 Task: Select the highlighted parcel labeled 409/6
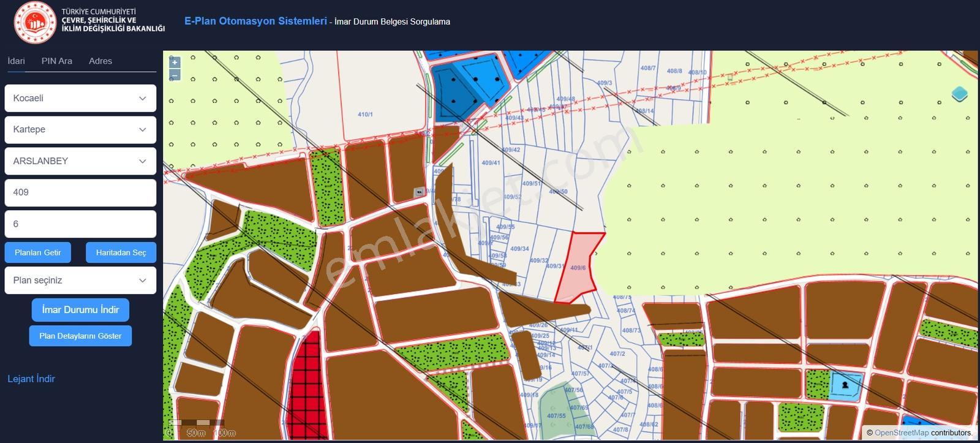coord(578,268)
